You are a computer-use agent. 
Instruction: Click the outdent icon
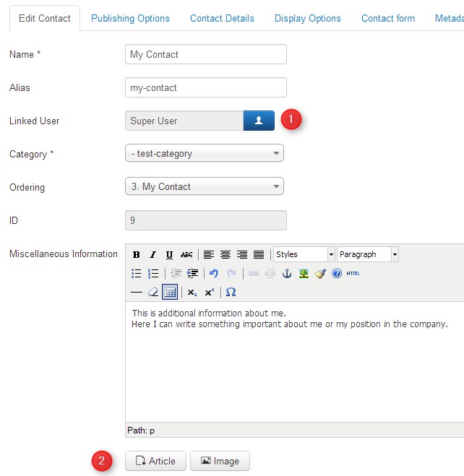point(176,274)
